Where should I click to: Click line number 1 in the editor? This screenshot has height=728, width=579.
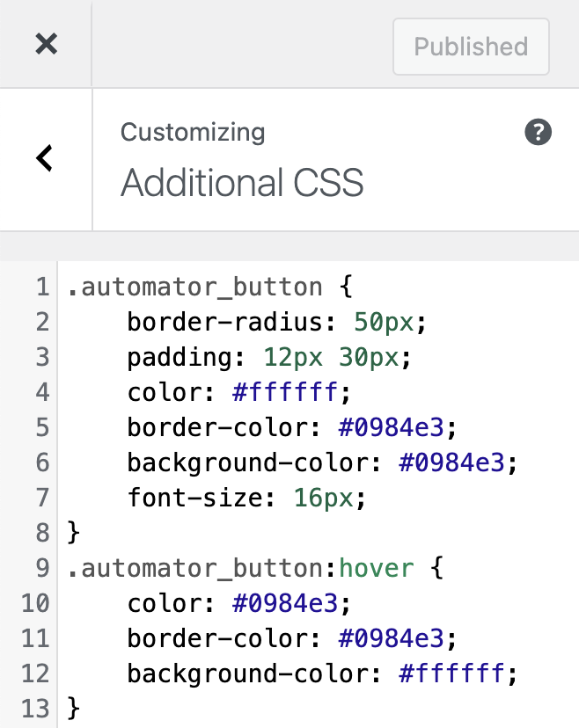click(x=42, y=287)
